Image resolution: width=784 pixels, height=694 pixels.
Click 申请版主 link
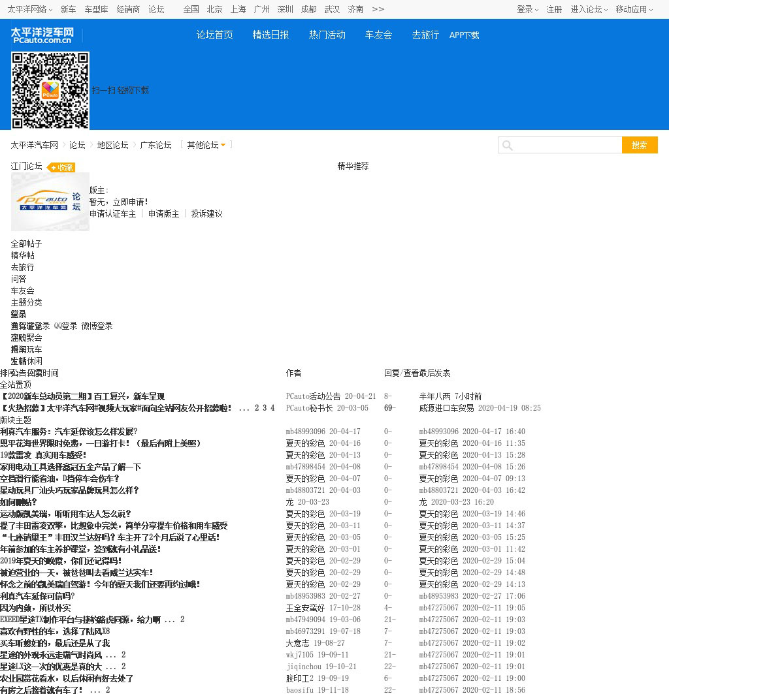164,213
